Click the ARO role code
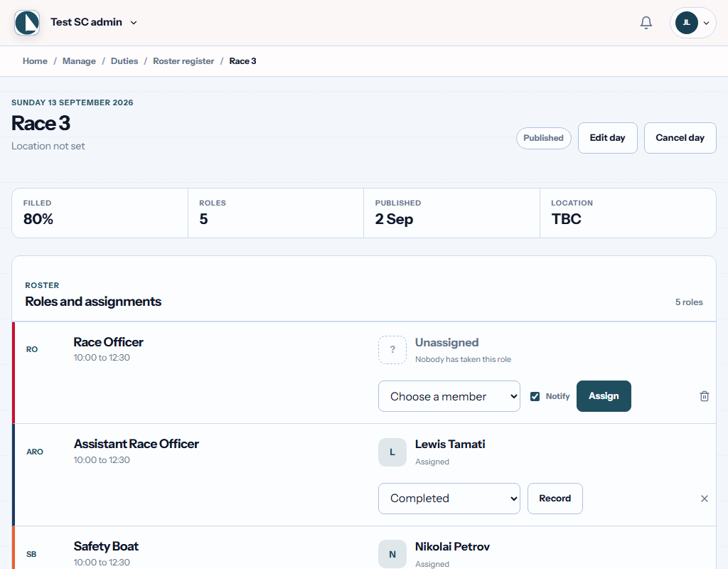 [35, 452]
